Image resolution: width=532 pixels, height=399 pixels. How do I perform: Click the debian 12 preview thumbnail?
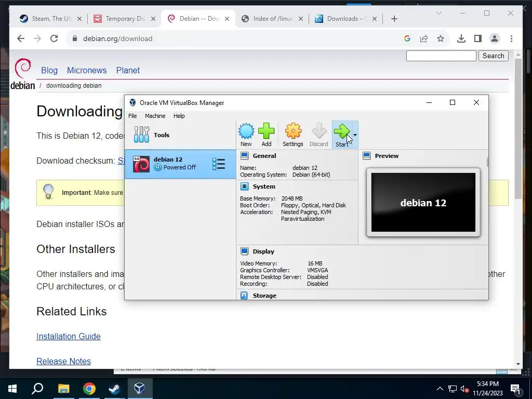423,203
